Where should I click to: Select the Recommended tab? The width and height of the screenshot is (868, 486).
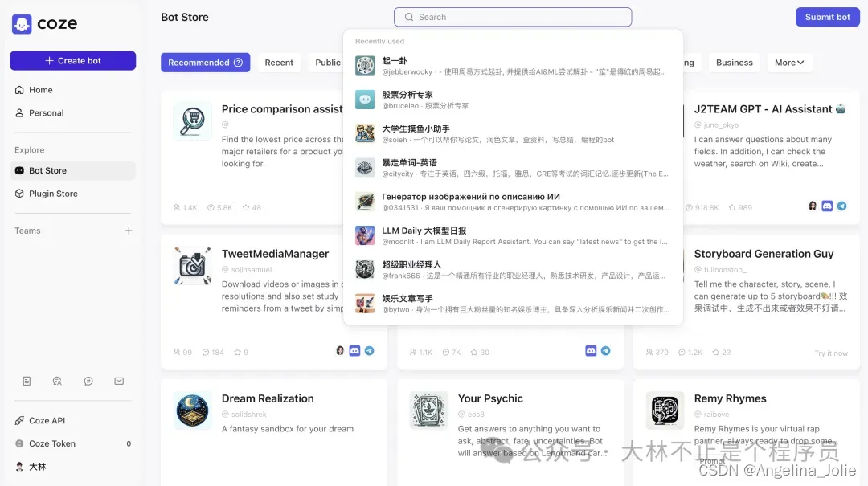(x=206, y=63)
